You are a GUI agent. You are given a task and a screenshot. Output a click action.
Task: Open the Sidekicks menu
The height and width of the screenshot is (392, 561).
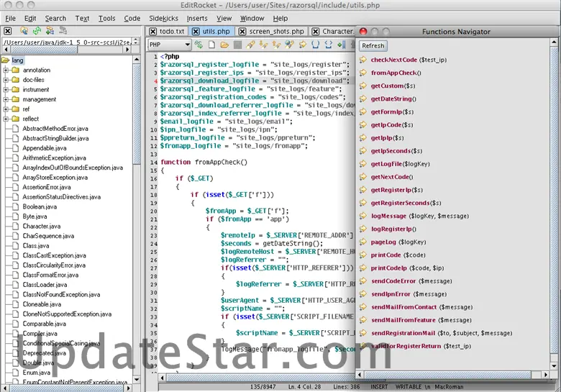[163, 18]
